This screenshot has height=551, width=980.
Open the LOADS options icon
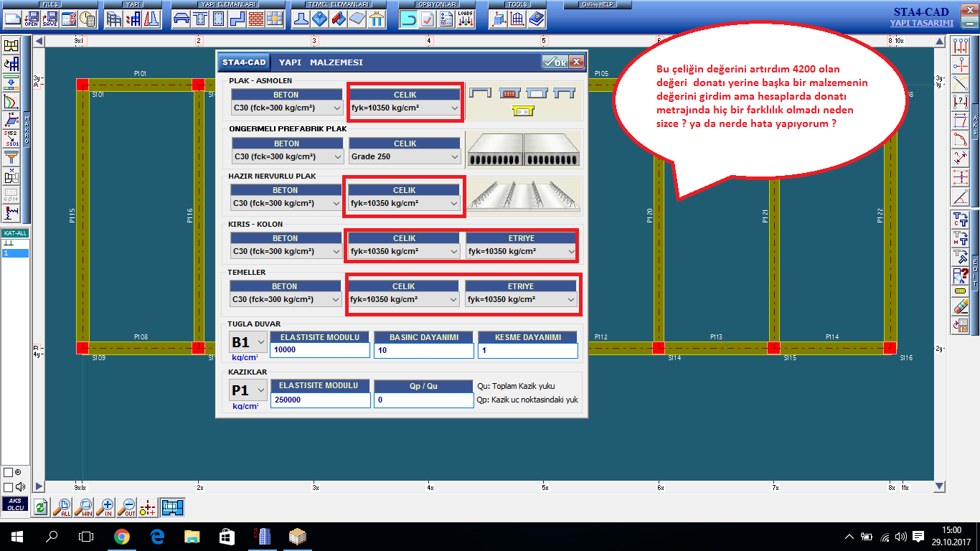pos(466,19)
